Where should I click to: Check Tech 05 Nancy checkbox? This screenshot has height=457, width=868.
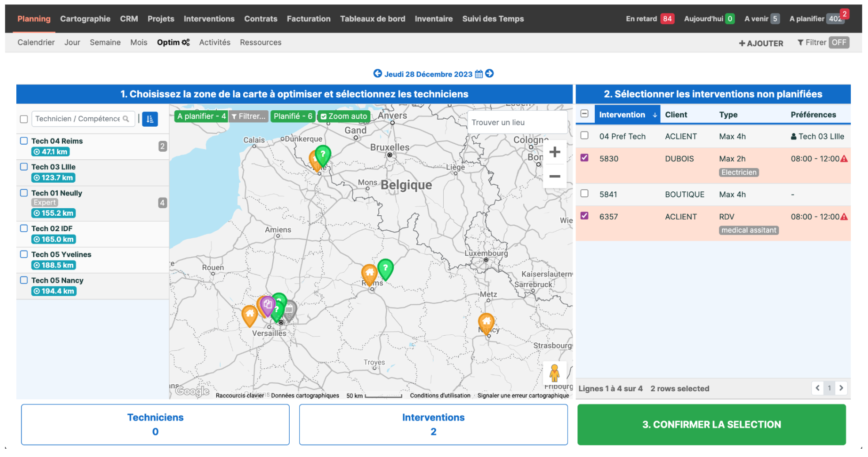pos(24,280)
